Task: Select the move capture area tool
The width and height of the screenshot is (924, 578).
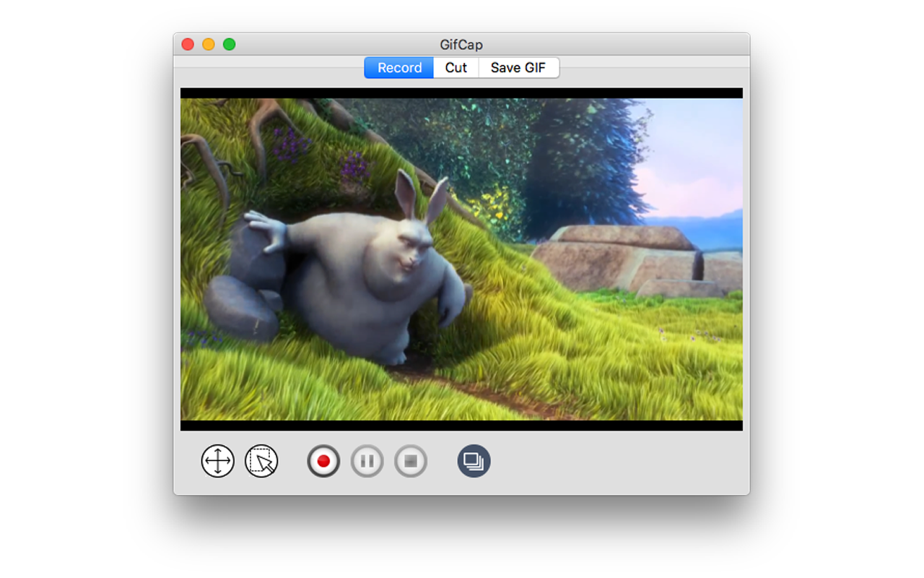Action: [218, 461]
